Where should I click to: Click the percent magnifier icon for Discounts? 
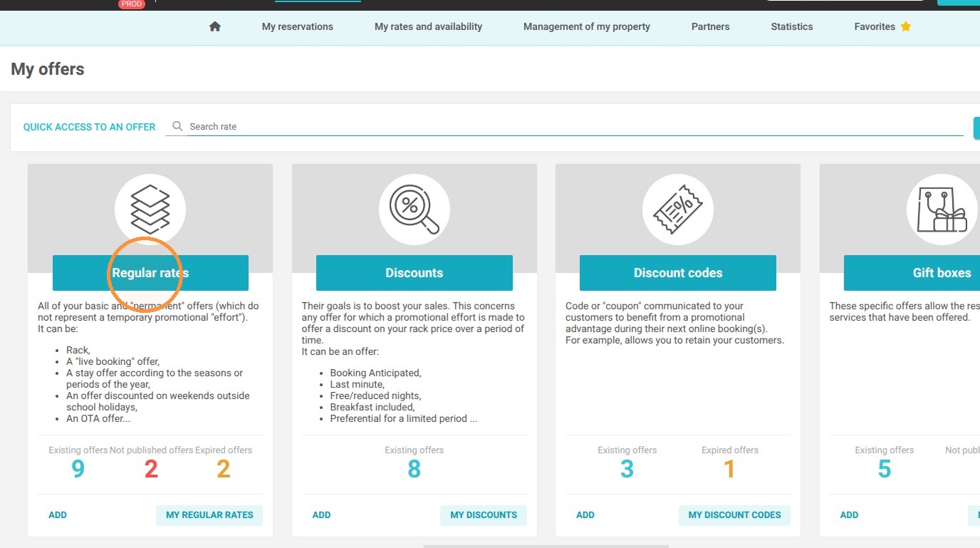pos(415,210)
